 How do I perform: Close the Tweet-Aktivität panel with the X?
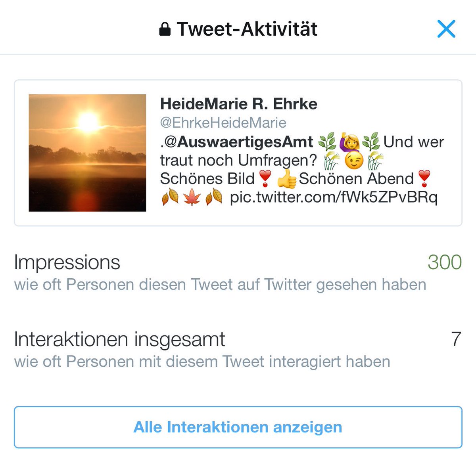click(x=446, y=29)
